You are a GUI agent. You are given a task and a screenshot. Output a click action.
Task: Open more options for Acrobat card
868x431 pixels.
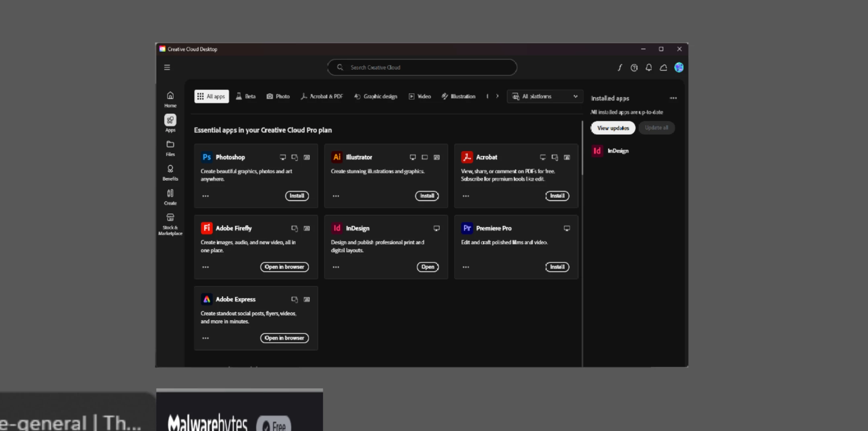pos(466,196)
